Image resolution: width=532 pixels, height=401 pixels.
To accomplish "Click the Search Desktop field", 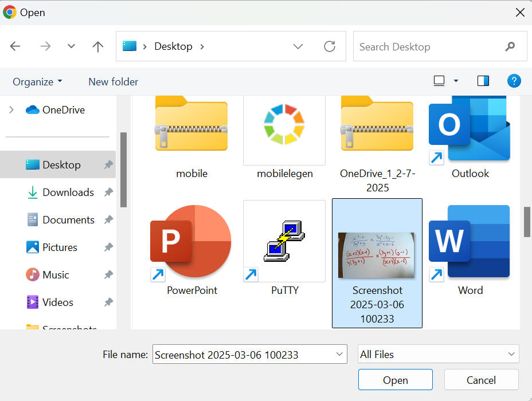I will click(x=430, y=47).
